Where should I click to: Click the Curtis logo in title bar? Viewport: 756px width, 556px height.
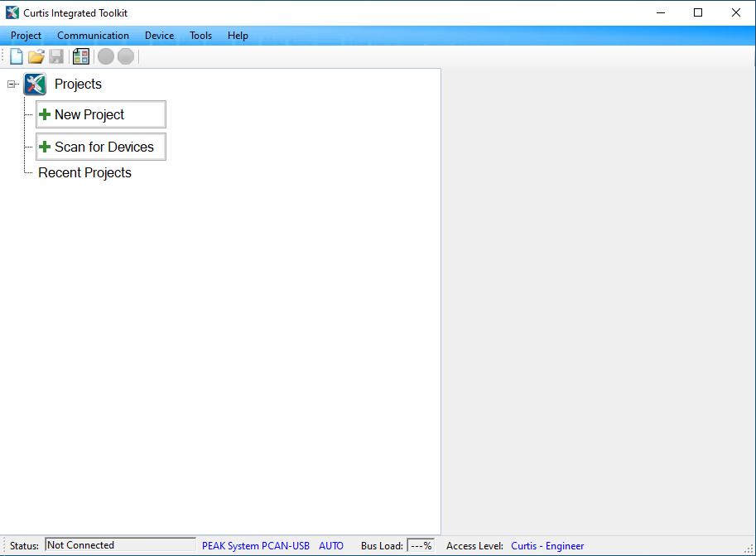pyautogui.click(x=12, y=13)
